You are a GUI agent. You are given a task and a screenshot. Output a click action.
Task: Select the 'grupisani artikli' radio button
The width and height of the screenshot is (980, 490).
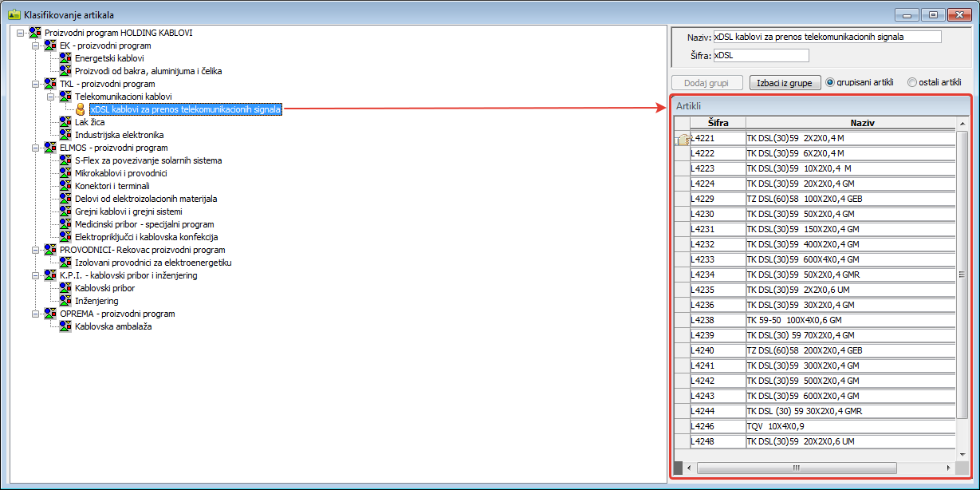point(829,82)
